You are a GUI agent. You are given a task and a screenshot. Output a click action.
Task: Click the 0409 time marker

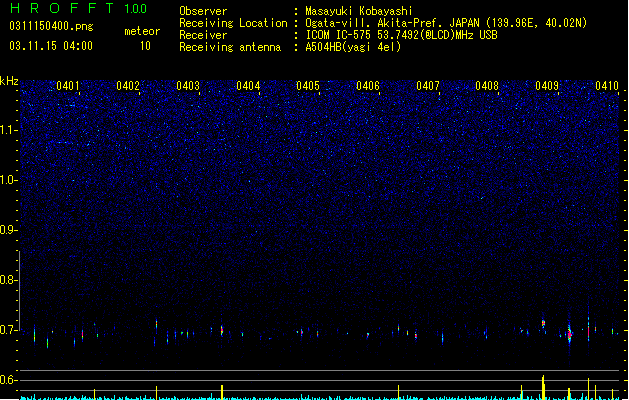pos(547,85)
